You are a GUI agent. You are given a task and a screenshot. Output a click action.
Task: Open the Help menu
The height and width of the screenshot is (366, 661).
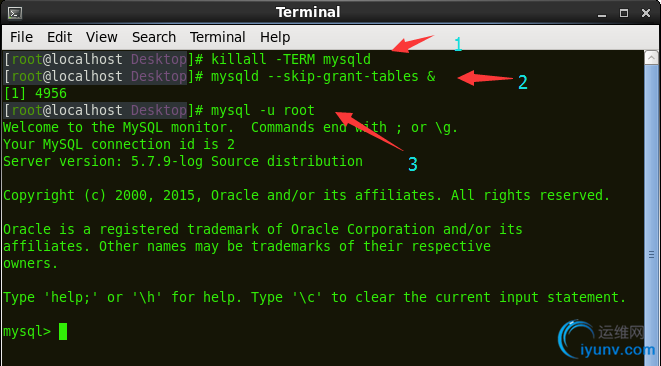click(x=275, y=37)
